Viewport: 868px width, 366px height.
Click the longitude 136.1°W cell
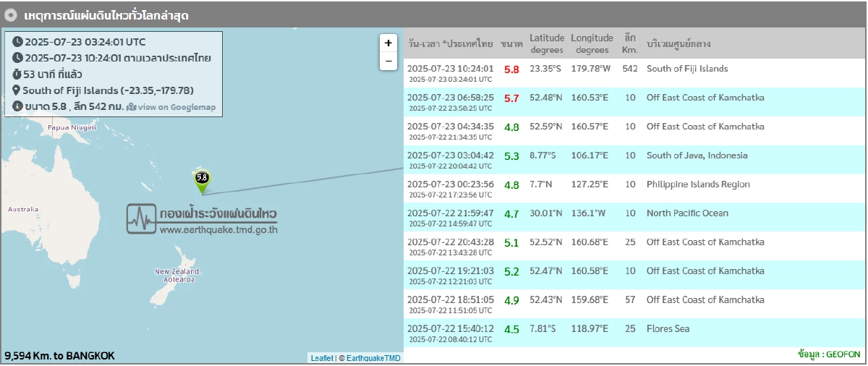click(x=590, y=213)
